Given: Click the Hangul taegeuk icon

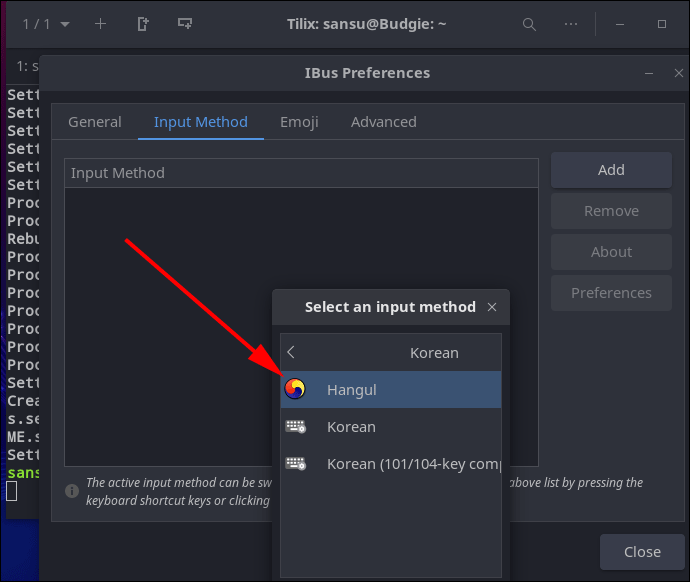Looking at the screenshot, I should [x=294, y=389].
